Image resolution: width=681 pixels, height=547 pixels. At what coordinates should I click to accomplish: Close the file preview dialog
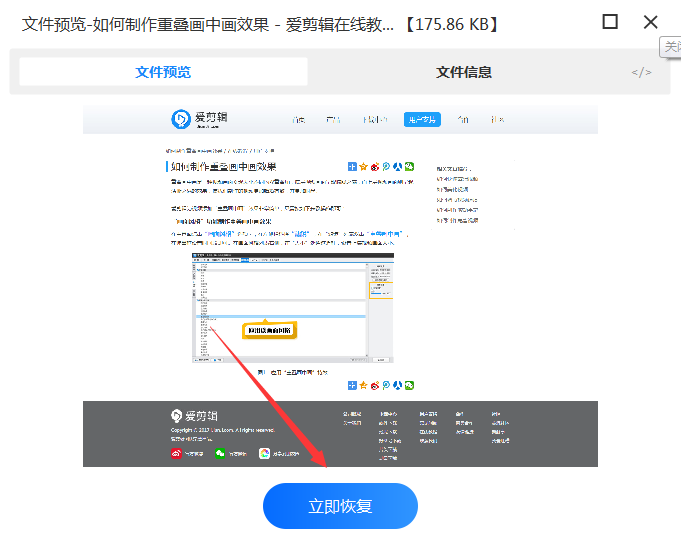point(650,22)
